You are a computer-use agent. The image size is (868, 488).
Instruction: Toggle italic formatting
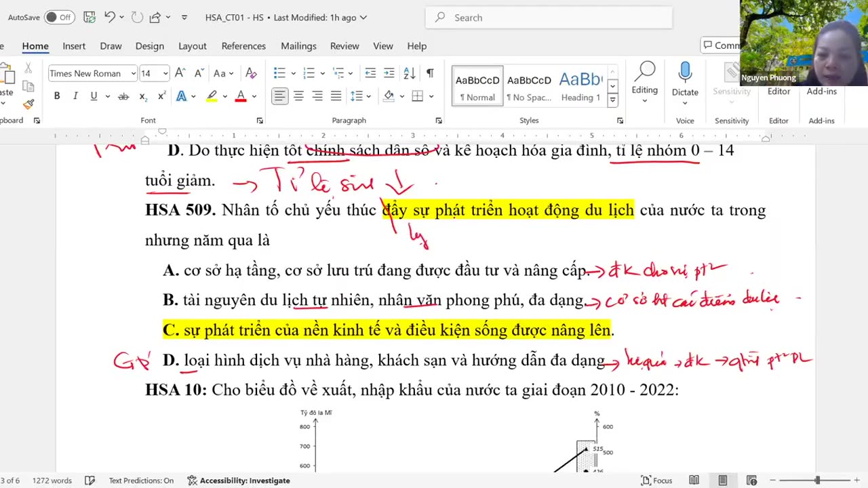(x=75, y=96)
